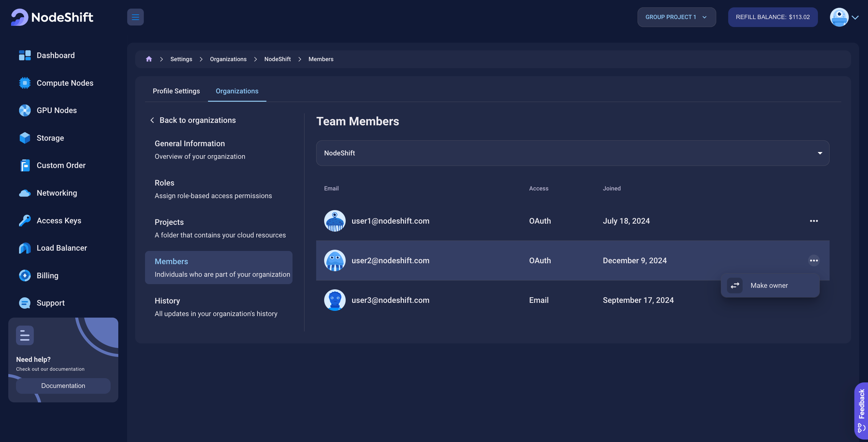Viewport: 868px width, 442px height.
Task: Open History settings section
Action: 218,307
